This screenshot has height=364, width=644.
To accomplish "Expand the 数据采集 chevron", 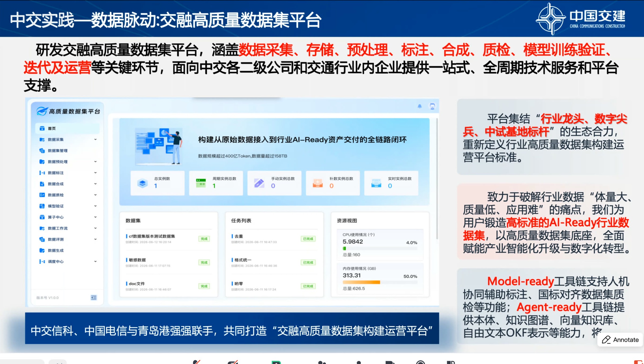I will (x=95, y=139).
